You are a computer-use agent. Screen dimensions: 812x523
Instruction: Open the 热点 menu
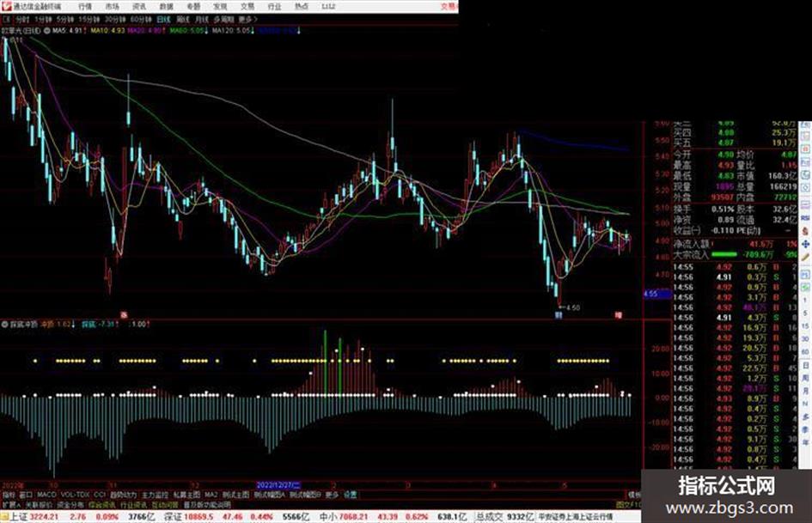pos(302,7)
